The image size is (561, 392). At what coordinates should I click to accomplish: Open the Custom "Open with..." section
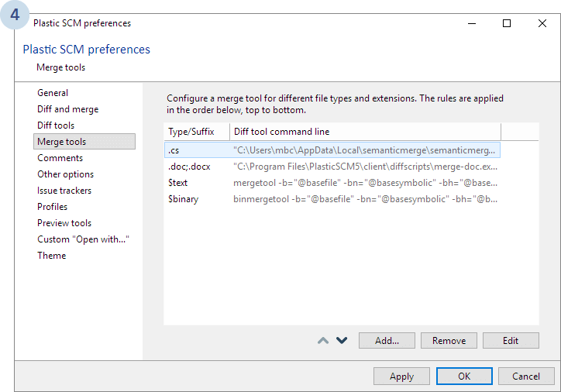[x=83, y=239]
